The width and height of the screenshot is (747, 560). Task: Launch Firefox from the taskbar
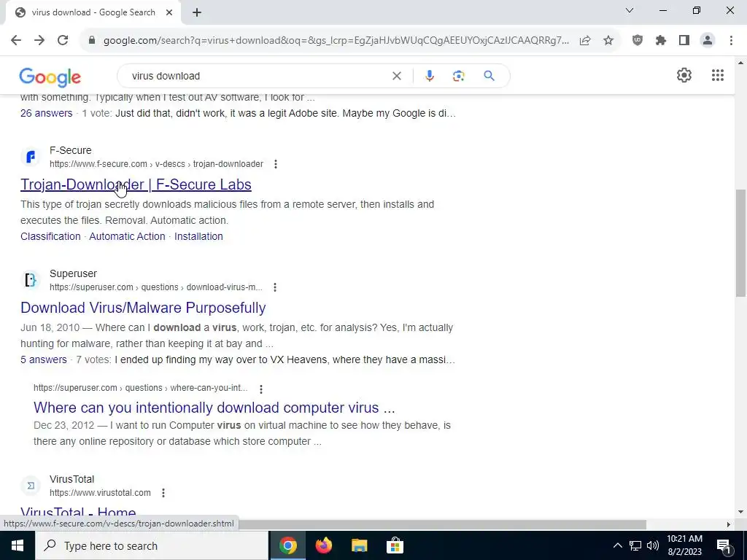coord(323,545)
